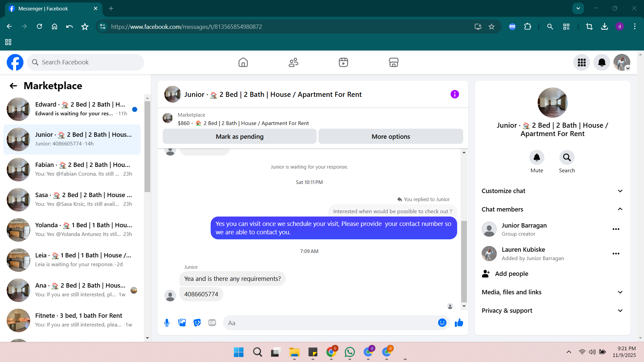
Task: Open the Friends icon in top navigation
Action: (293, 62)
